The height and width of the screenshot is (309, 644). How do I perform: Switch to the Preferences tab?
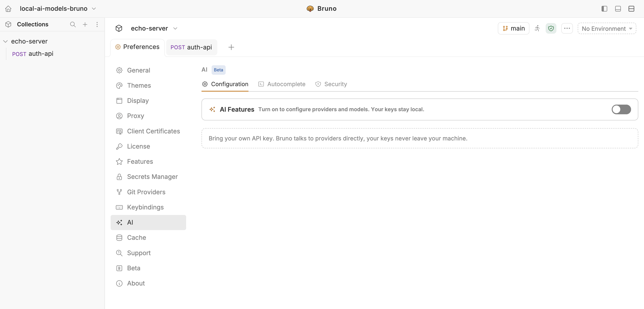pyautogui.click(x=137, y=47)
